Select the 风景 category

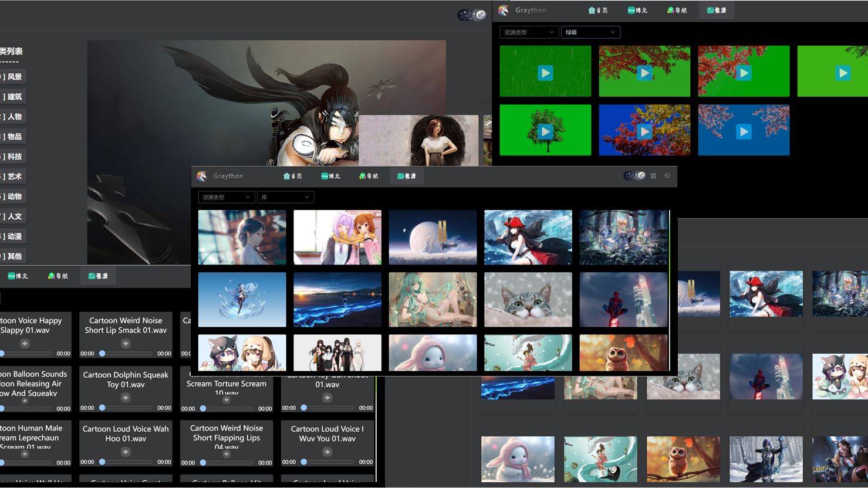tap(13, 77)
